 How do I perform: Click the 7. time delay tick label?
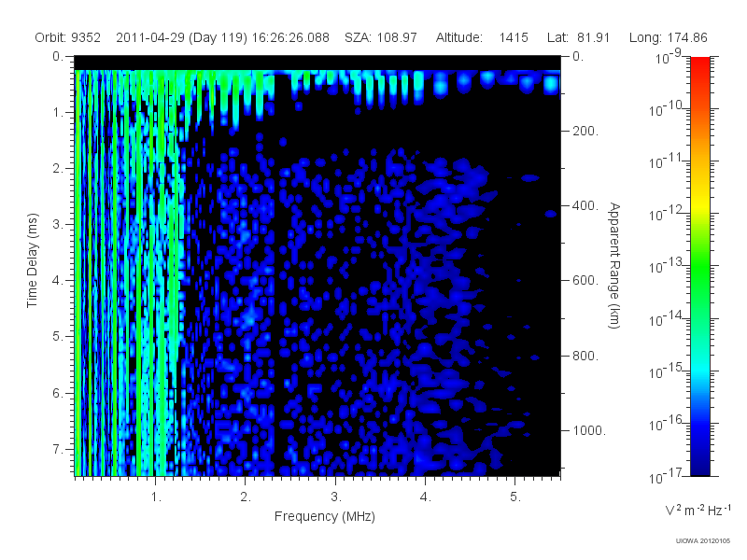click(58, 449)
